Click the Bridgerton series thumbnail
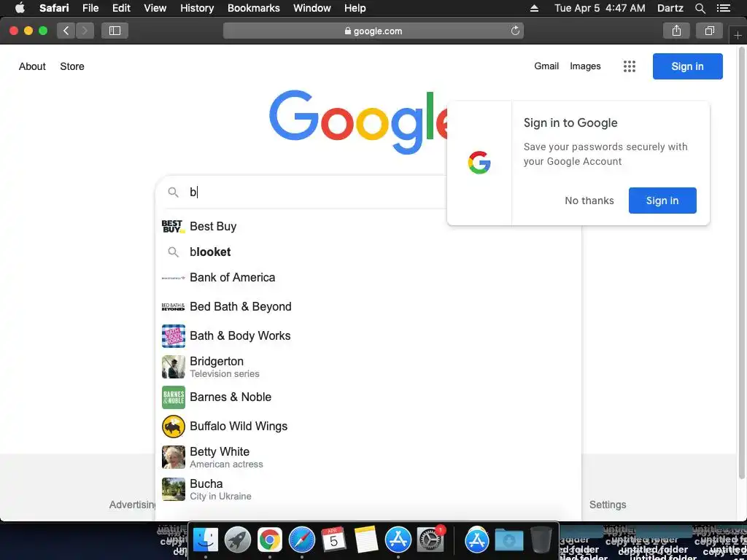 pyautogui.click(x=174, y=367)
